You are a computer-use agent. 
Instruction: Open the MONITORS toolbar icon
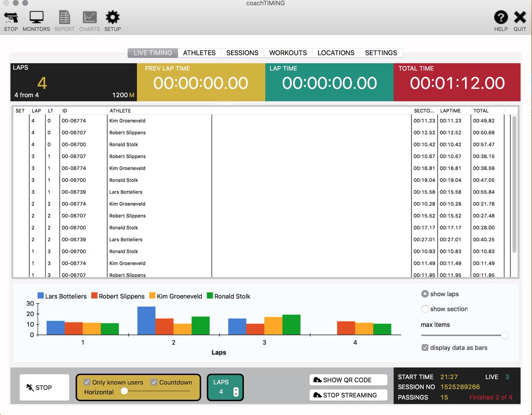click(36, 18)
